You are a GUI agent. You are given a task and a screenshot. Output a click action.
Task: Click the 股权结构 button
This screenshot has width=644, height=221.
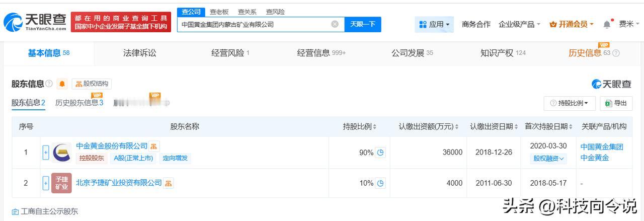(92, 84)
